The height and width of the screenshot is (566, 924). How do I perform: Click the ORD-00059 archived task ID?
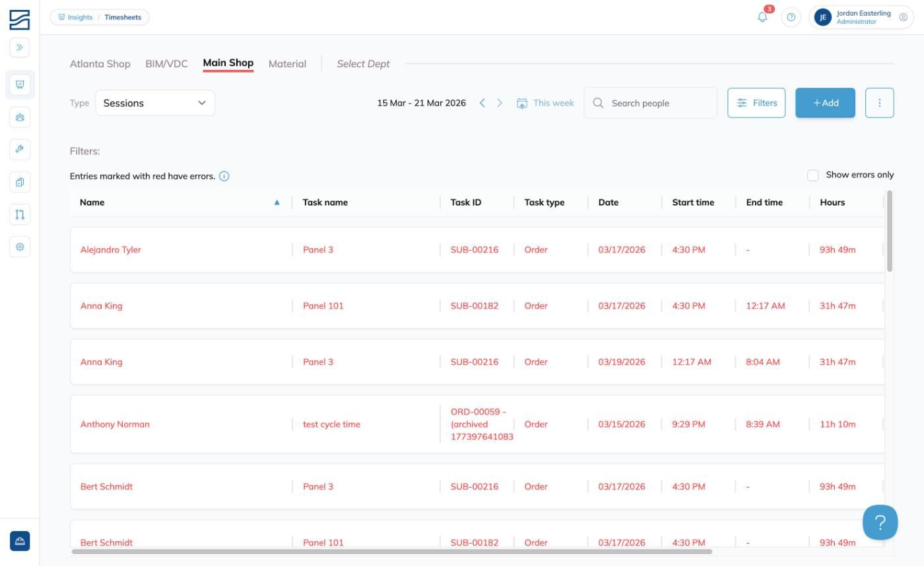482,424
